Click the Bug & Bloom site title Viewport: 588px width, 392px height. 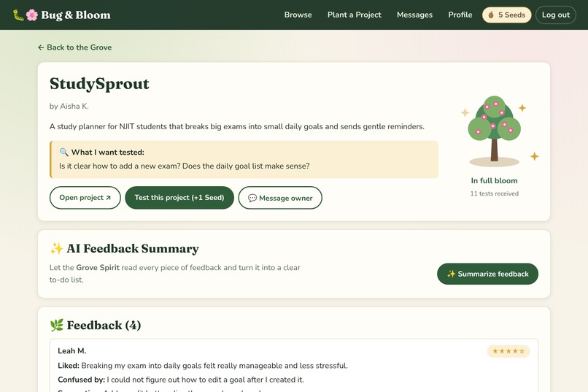pos(76,15)
